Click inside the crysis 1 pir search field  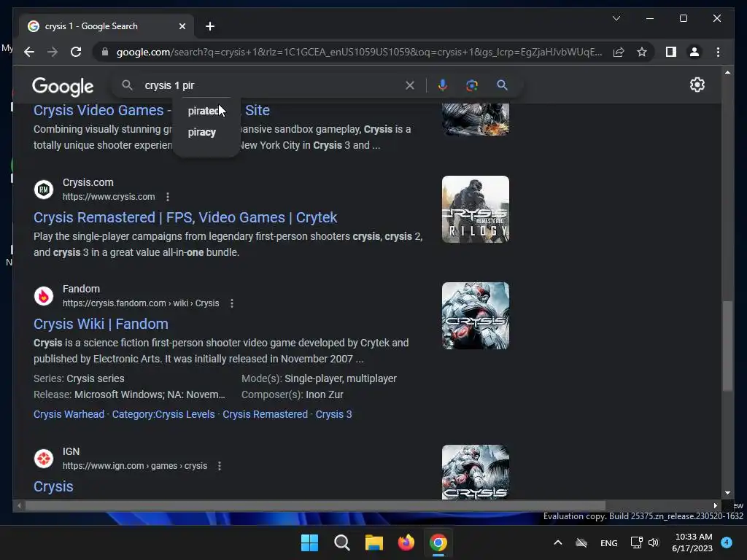(x=271, y=85)
